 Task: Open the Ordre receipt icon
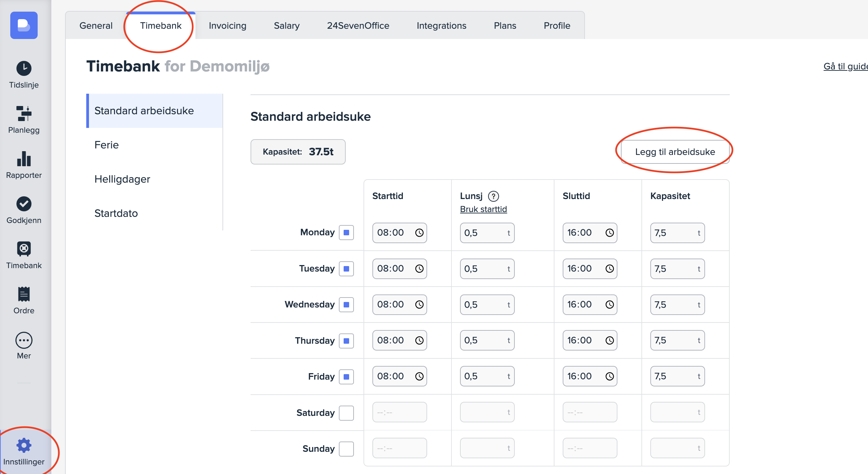pyautogui.click(x=24, y=294)
